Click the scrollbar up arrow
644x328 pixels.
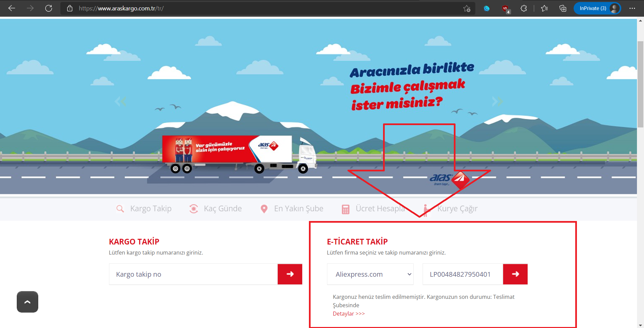[640, 21]
